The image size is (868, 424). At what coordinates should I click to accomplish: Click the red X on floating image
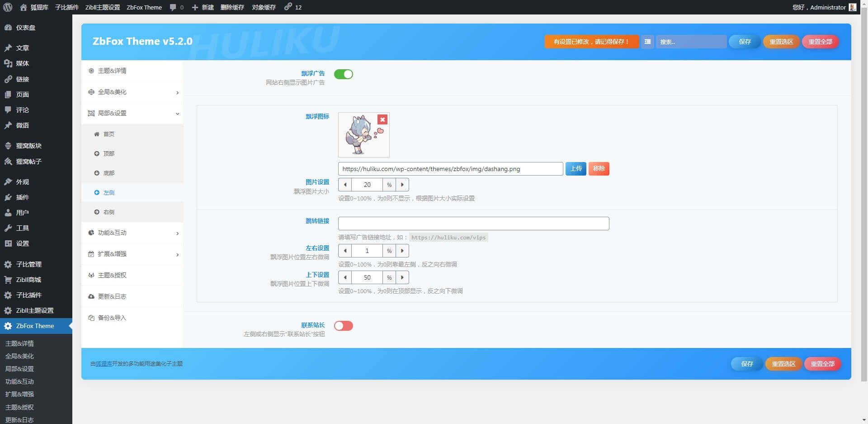tap(382, 119)
